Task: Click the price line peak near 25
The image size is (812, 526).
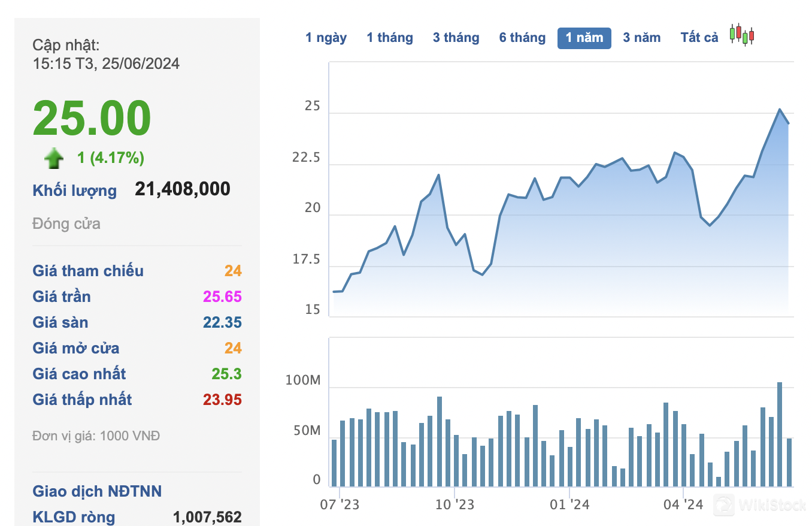Action: (x=780, y=110)
